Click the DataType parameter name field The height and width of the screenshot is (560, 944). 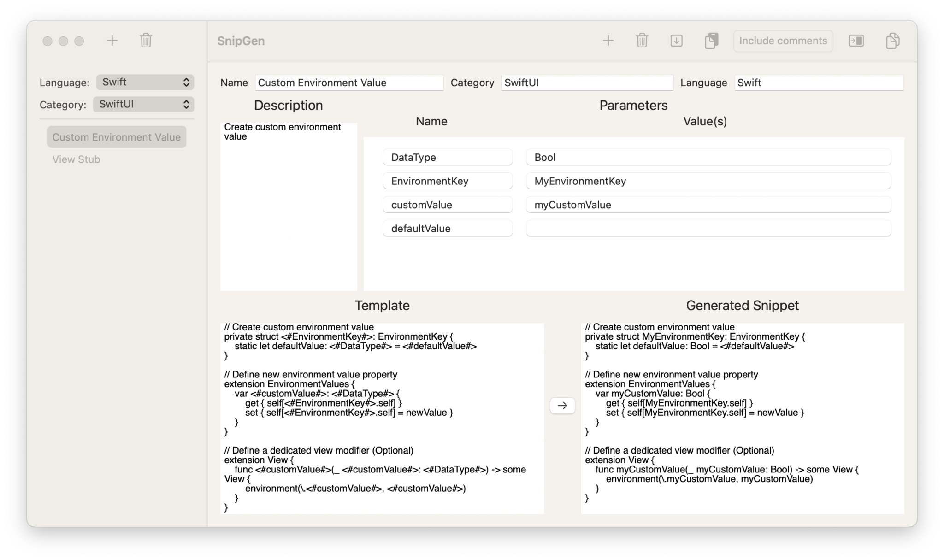point(447,157)
